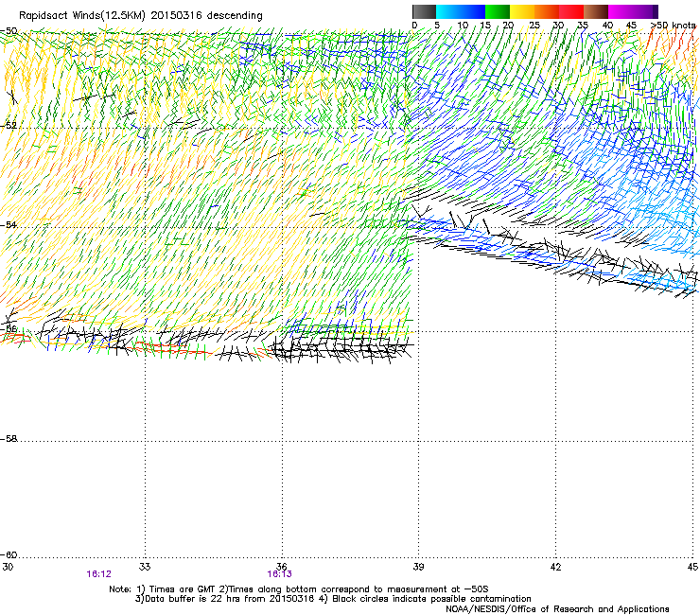
Task: Click longitude label 45 on bottom axis
Action: (x=692, y=567)
